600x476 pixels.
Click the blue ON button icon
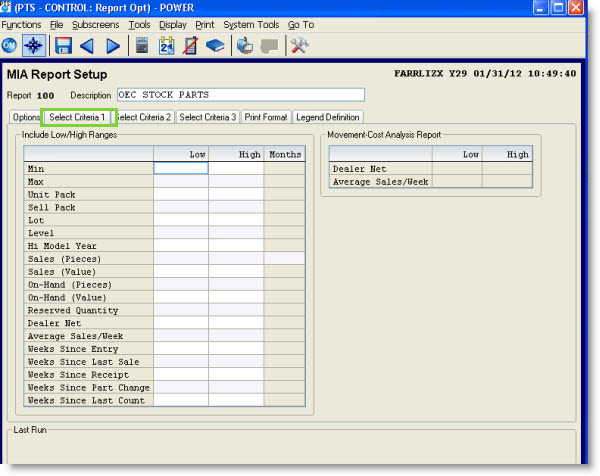(9, 46)
